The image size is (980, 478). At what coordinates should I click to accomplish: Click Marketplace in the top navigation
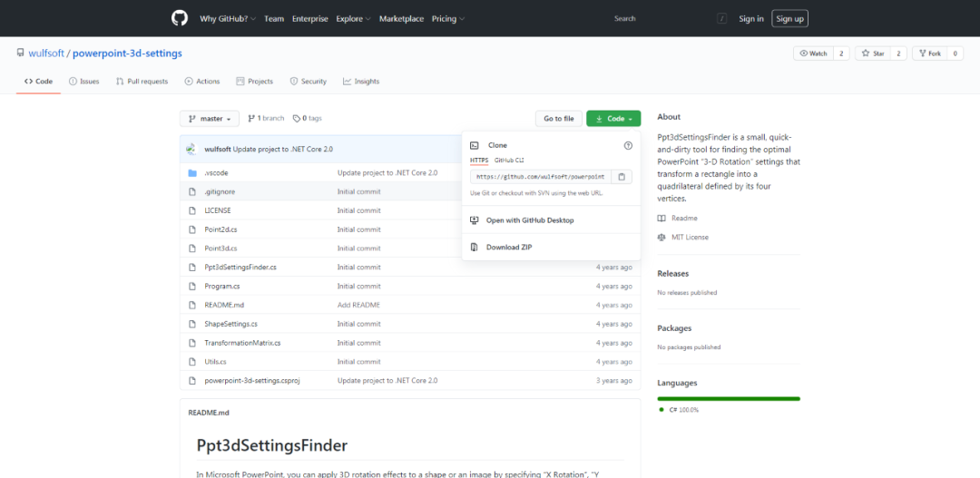(401, 19)
